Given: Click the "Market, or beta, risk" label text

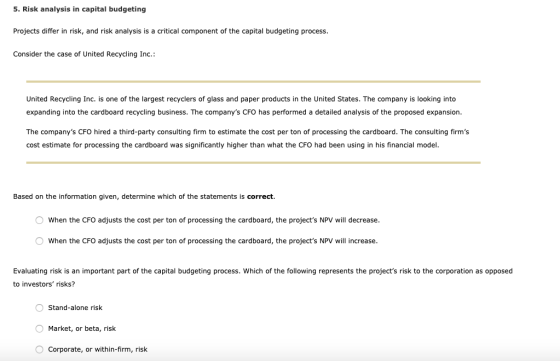Looking at the screenshot, I should [x=82, y=329].
